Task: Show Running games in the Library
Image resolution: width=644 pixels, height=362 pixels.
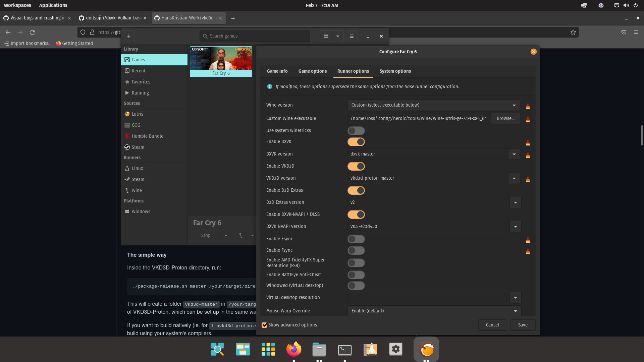Action: (154, 93)
